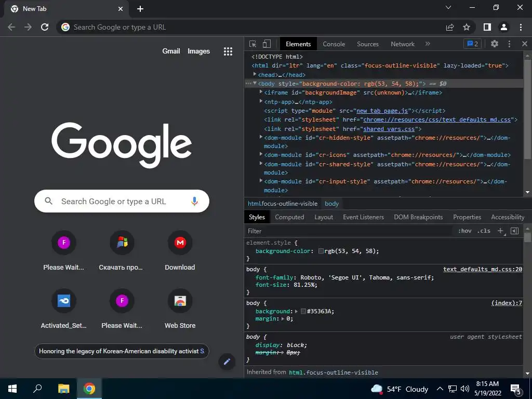This screenshot has height=399, width=532.
Task: Open the Google apps grid icon
Action: click(x=228, y=51)
